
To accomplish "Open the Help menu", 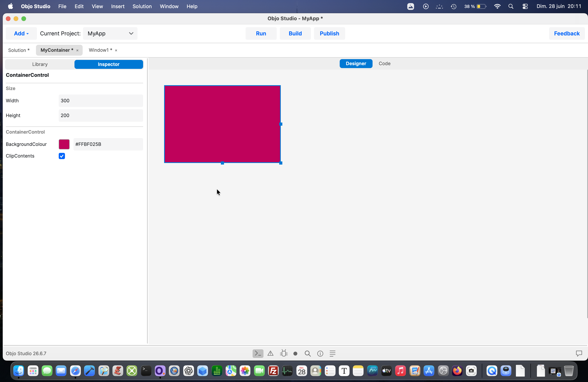I will [x=192, y=6].
